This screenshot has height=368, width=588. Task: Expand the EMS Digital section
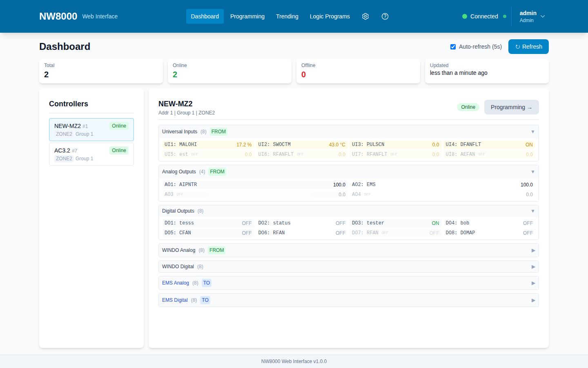click(348, 300)
